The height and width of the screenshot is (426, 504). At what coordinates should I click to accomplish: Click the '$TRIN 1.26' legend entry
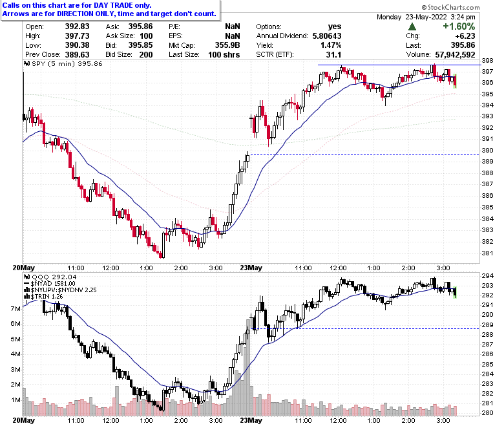47,297
